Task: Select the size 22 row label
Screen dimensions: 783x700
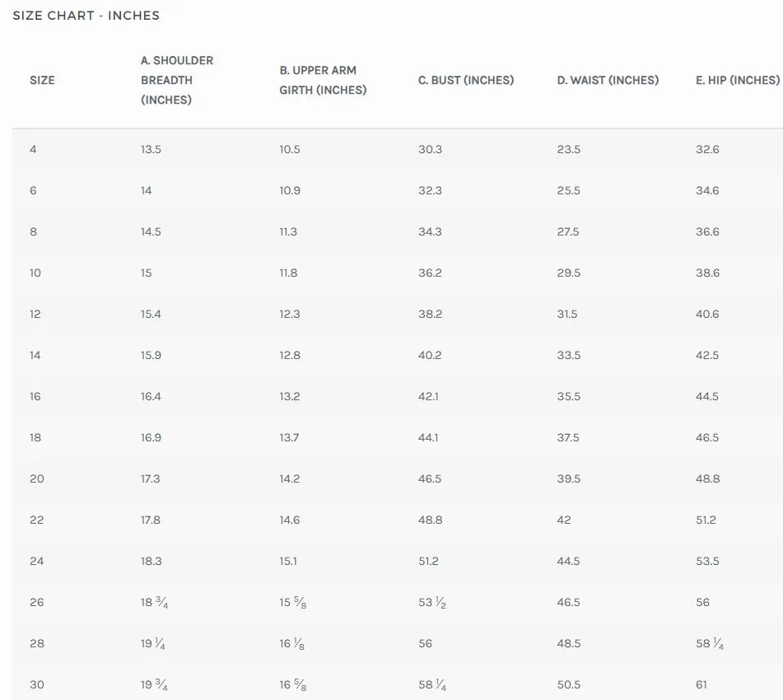Action: coord(36,520)
